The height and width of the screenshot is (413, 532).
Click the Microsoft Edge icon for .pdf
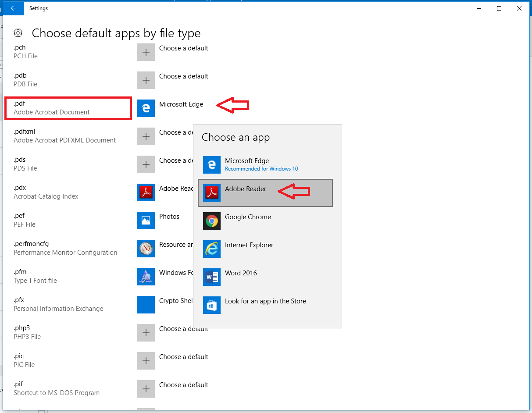coord(146,108)
